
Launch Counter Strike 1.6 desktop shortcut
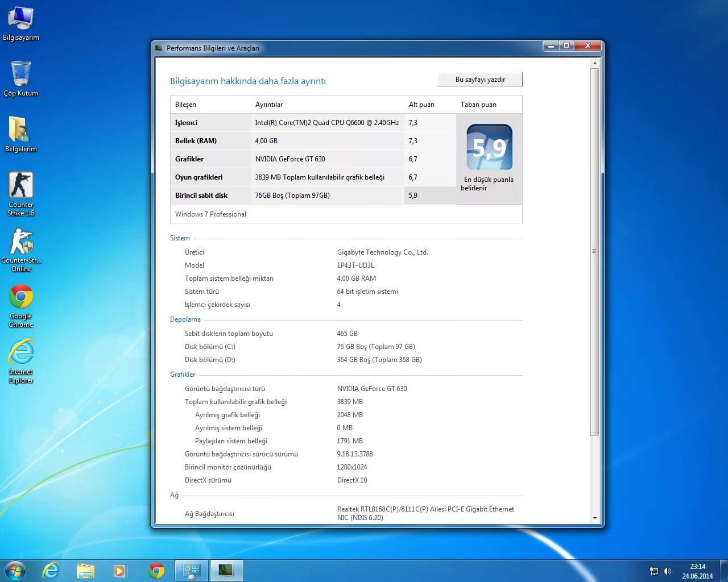(x=21, y=194)
